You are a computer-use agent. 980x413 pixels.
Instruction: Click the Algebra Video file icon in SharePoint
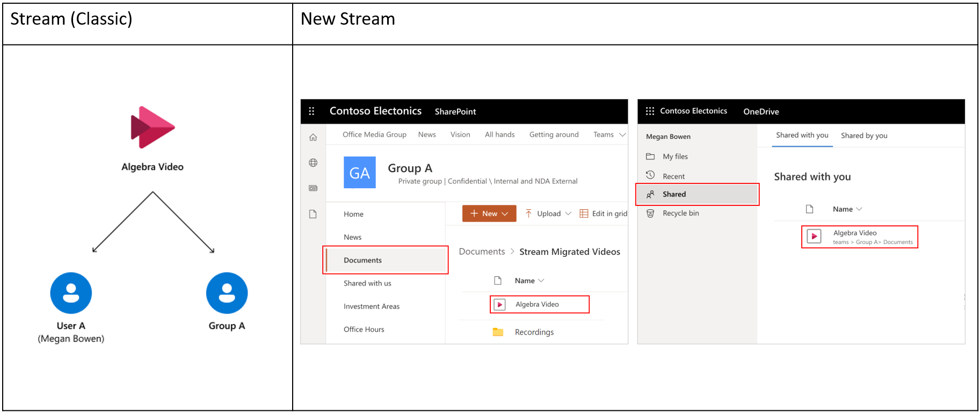coord(500,305)
